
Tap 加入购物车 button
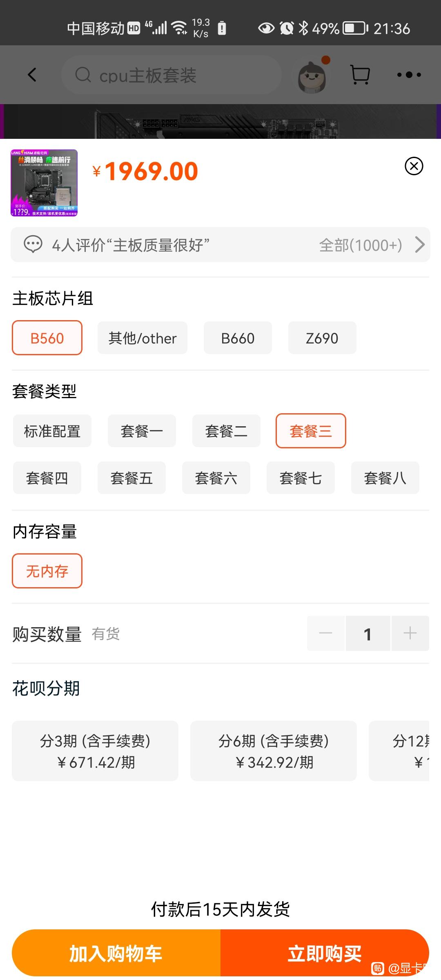coord(116,953)
